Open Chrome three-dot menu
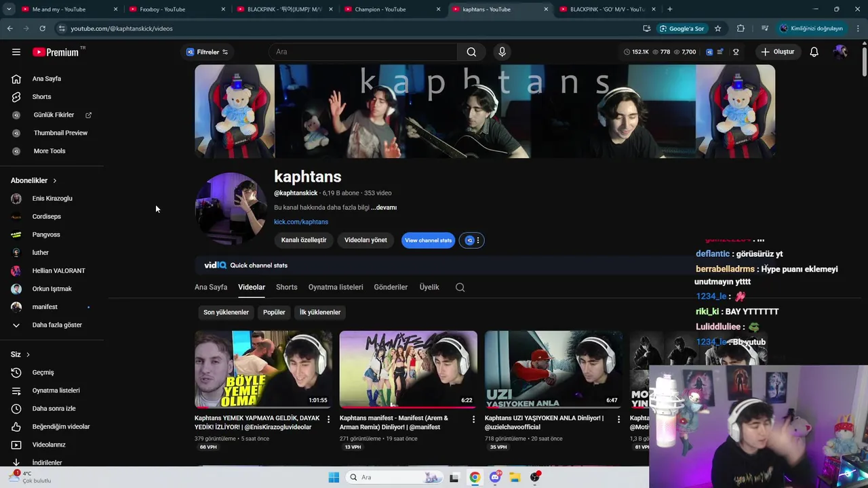 click(858, 28)
